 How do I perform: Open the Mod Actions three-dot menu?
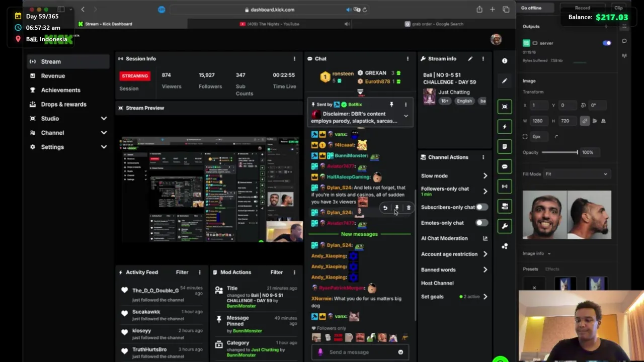pos(294,273)
